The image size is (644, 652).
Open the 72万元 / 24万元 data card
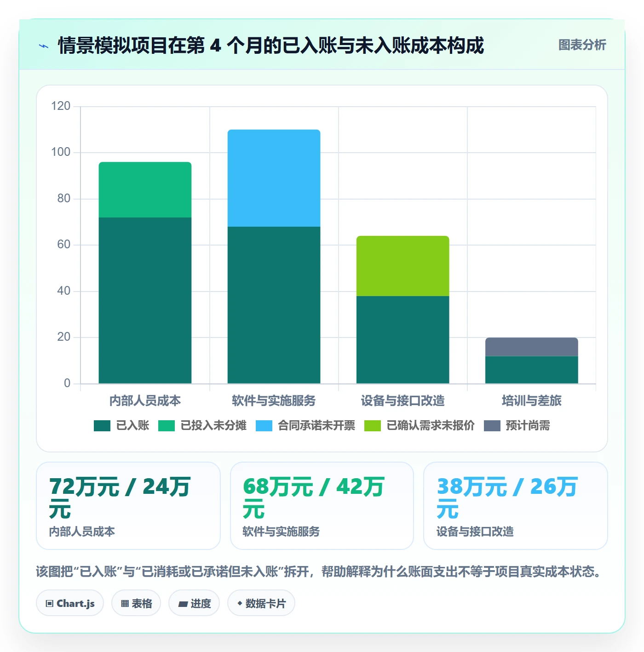[x=128, y=506]
